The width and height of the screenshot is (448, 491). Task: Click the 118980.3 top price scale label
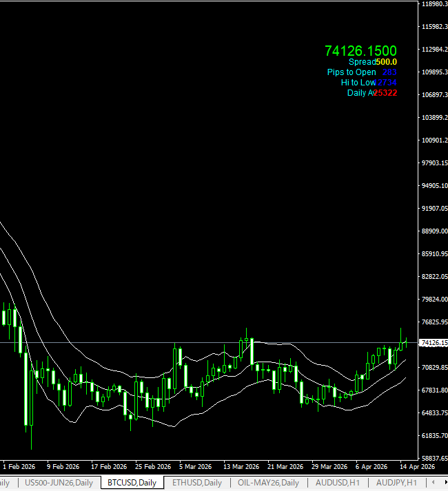[434, 4]
